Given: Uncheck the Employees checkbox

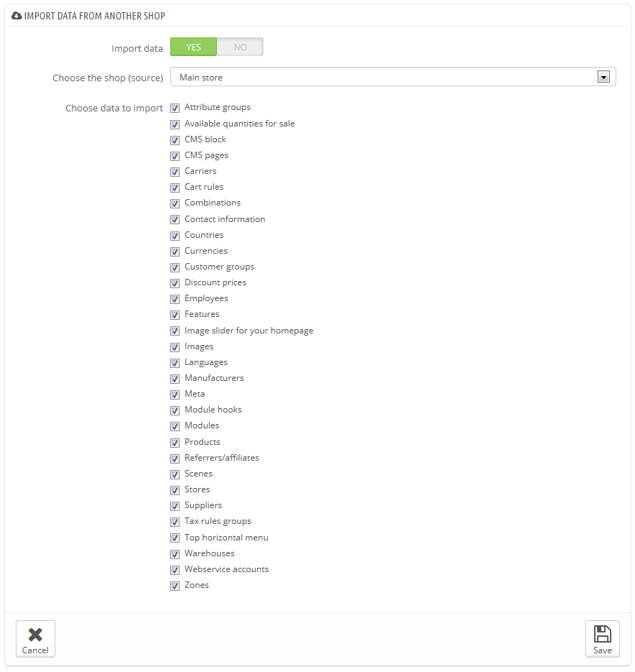Looking at the screenshot, I should pyautogui.click(x=175, y=299).
